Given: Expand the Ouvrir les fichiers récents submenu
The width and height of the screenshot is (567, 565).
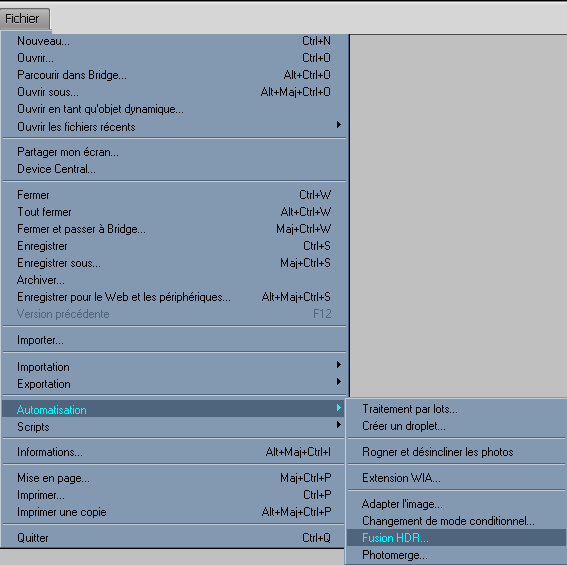Looking at the screenshot, I should (338, 125).
